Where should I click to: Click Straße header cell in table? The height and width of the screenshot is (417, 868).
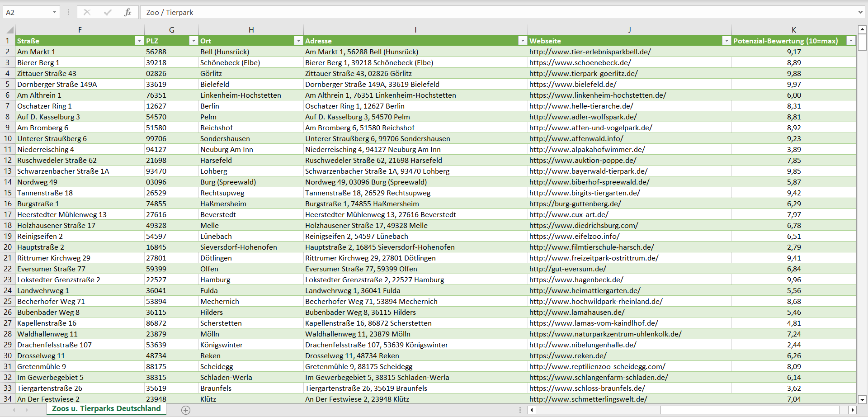(x=80, y=41)
